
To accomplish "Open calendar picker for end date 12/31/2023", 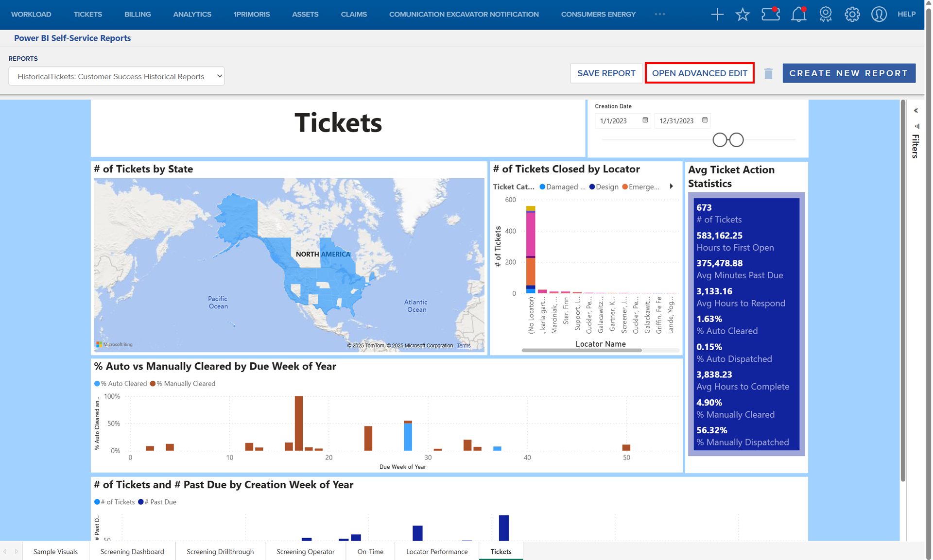I will coord(705,120).
